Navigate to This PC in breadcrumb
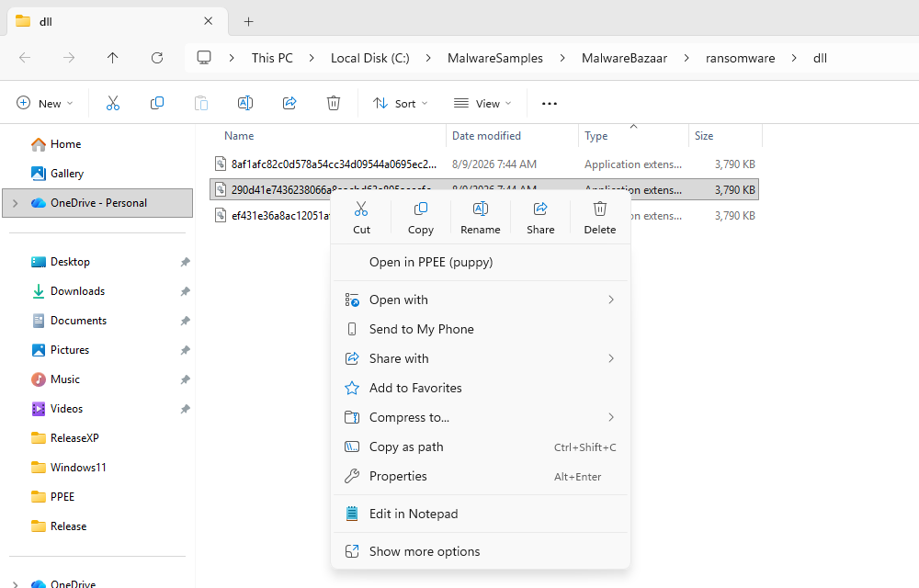The width and height of the screenshot is (919, 588). click(x=272, y=58)
